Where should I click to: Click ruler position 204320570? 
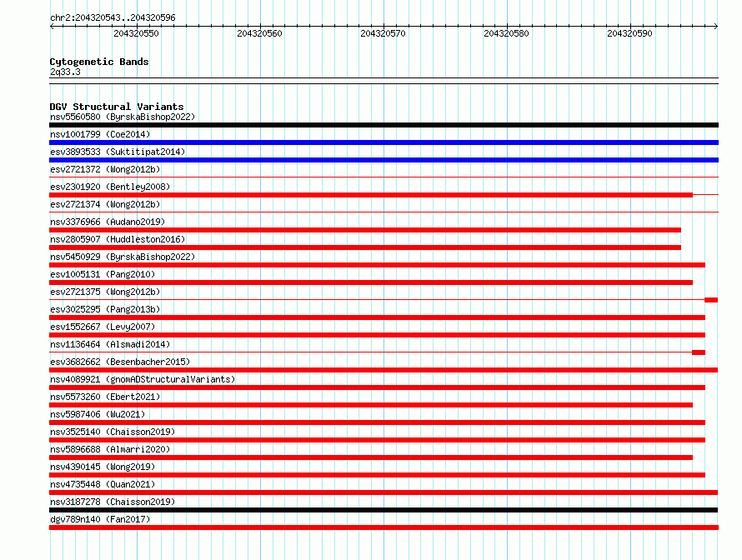pos(383,33)
